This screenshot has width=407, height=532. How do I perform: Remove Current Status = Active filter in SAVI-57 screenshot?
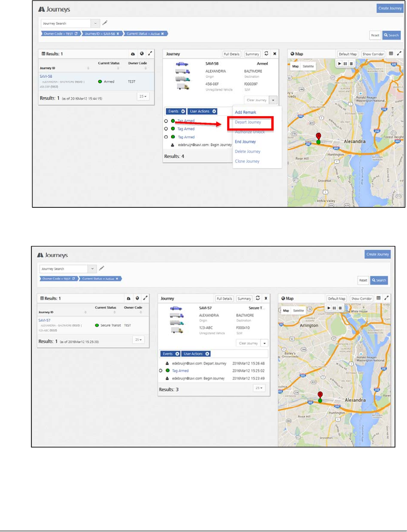[117, 279]
